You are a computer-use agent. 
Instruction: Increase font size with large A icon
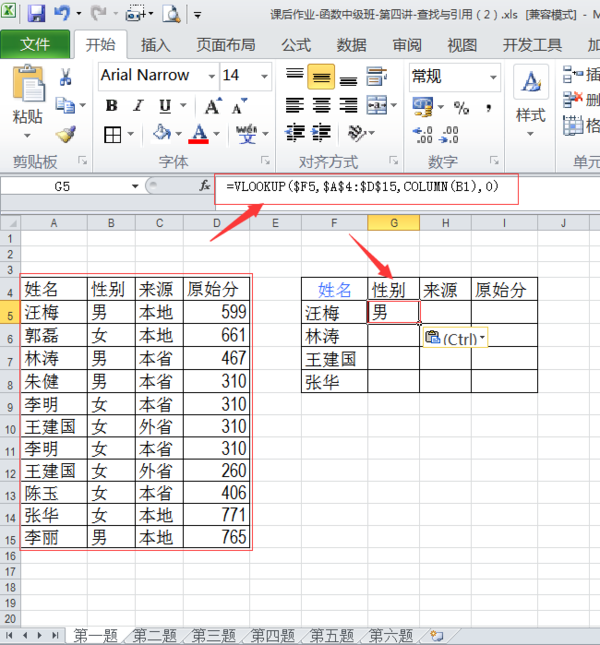click(x=213, y=106)
